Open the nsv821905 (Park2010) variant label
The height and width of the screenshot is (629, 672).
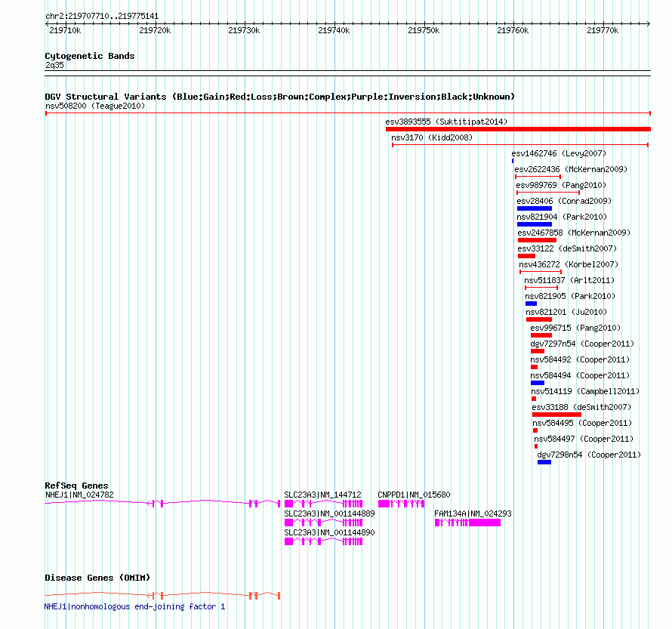(x=570, y=296)
